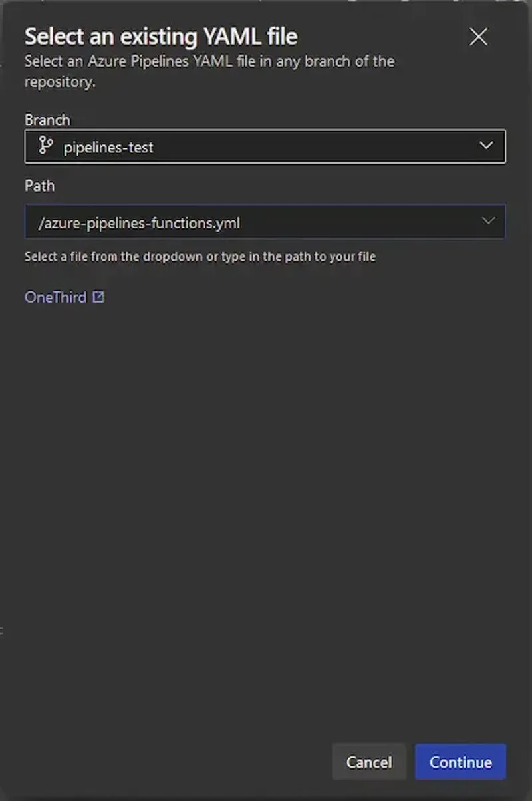Click the Branch field label
Image resolution: width=532 pixels, height=801 pixels.
tap(47, 120)
